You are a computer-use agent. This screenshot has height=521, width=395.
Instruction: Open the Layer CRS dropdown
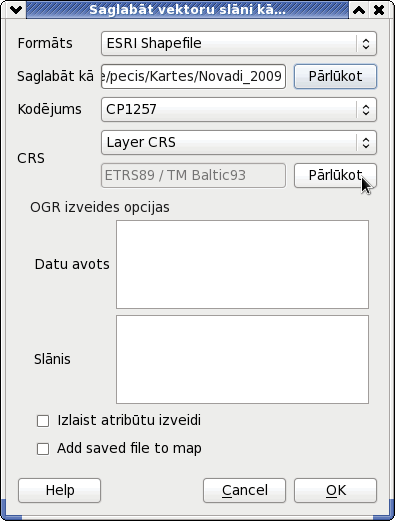pos(239,142)
